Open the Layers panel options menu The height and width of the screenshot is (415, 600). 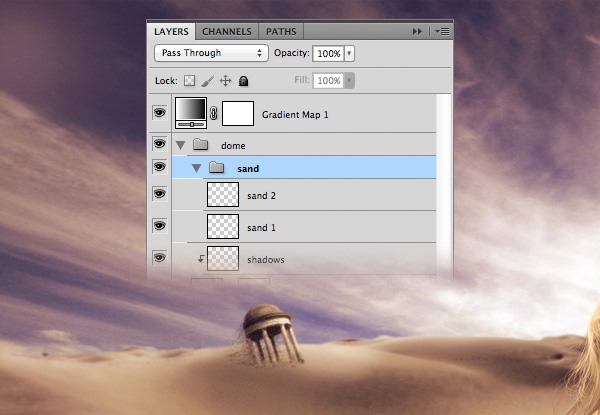pyautogui.click(x=442, y=32)
